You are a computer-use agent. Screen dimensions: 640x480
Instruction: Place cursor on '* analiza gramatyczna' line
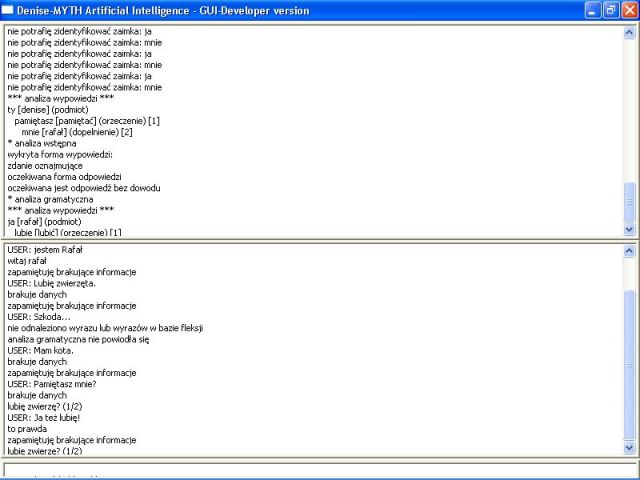point(50,199)
